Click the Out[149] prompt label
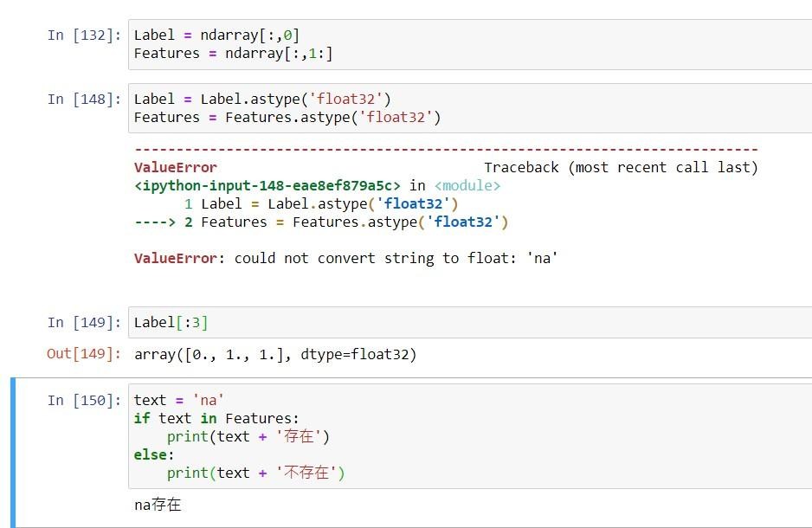Viewport: 812px width, 528px height. [85, 354]
